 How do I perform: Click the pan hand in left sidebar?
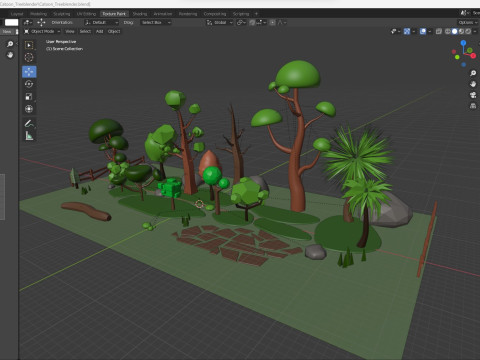pos(10,55)
